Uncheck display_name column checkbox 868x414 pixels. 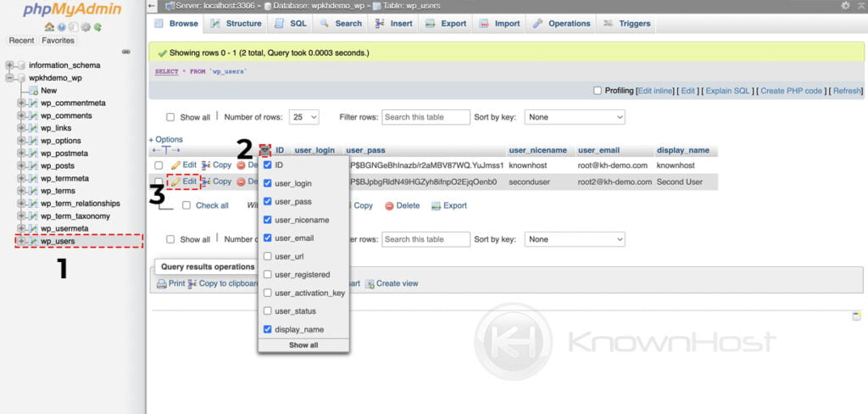pos(267,329)
